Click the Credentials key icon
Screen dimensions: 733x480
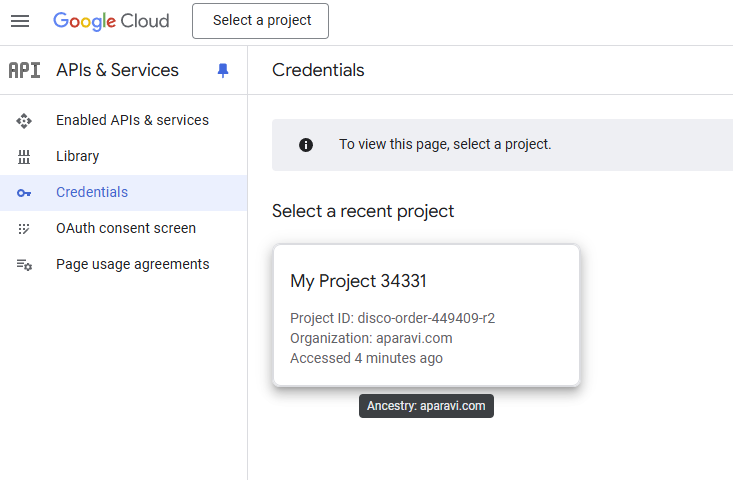24,193
